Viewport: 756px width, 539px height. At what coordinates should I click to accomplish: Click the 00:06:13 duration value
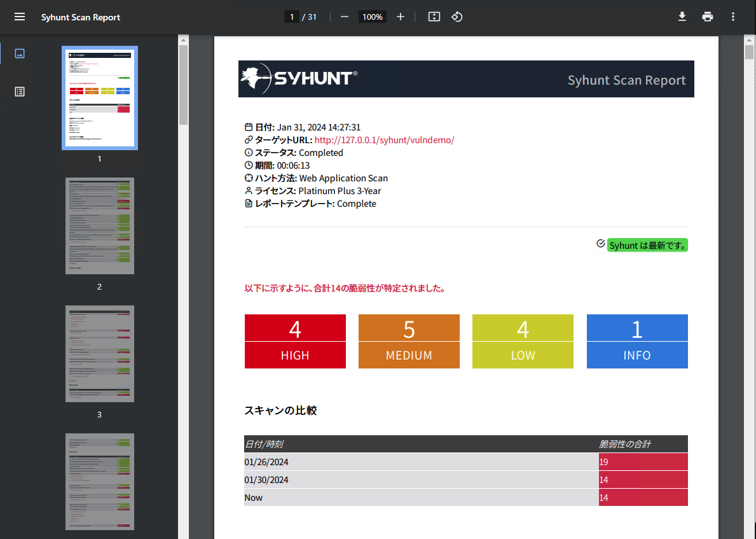click(x=293, y=165)
